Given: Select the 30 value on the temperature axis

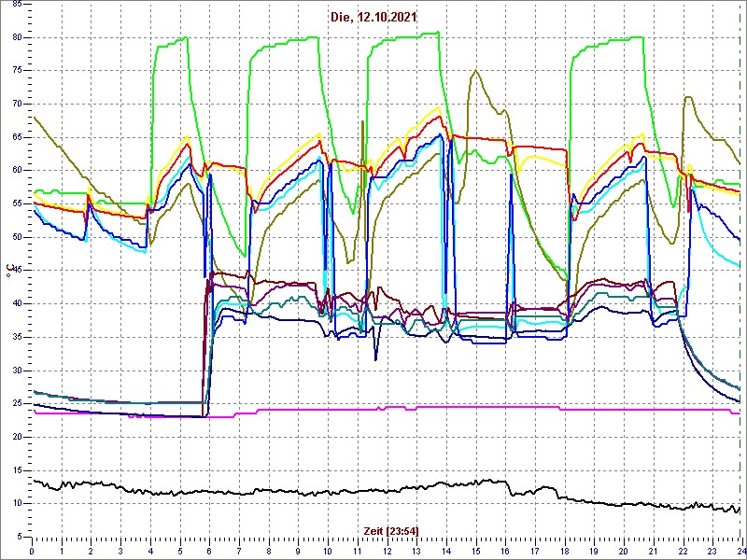Looking at the screenshot, I should [x=18, y=371].
